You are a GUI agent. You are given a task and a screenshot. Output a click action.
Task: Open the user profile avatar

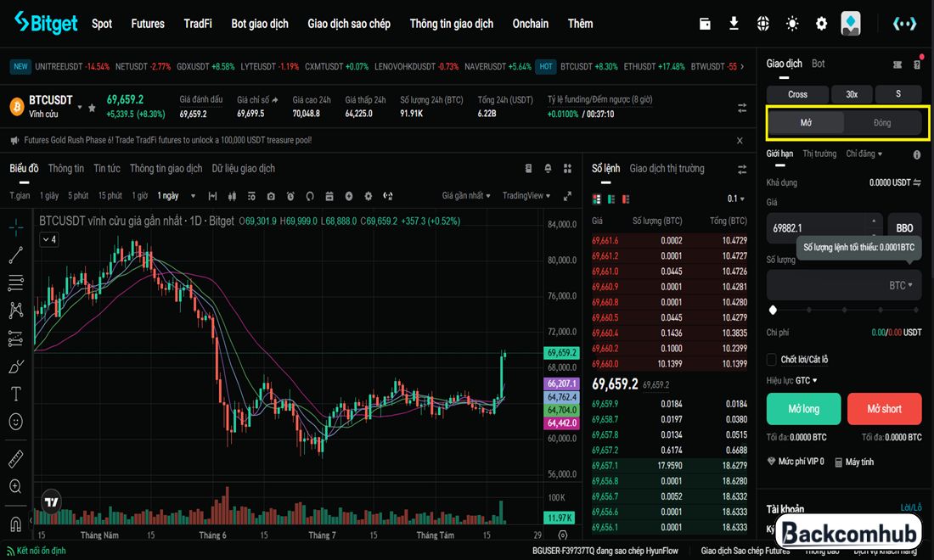[851, 24]
